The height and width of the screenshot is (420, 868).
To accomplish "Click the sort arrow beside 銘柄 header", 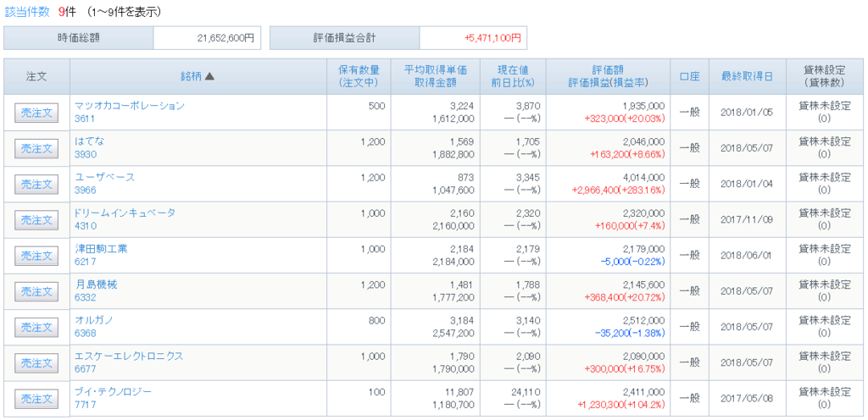I will coord(209,77).
